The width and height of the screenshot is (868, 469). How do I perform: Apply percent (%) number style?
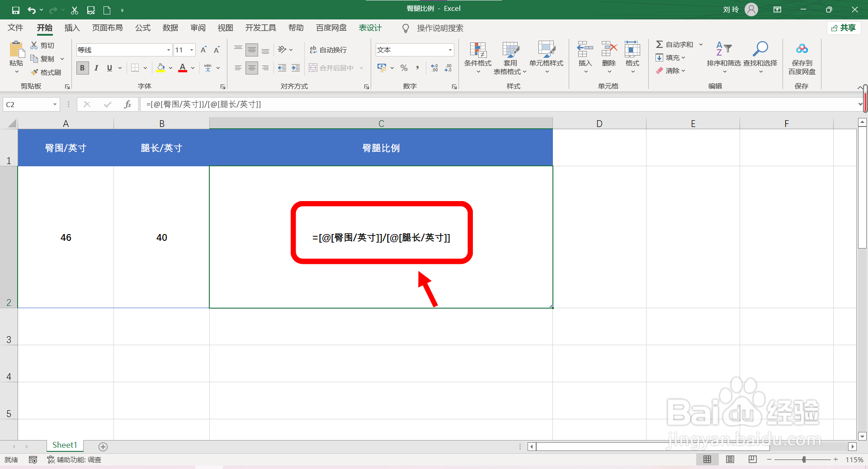coord(404,68)
